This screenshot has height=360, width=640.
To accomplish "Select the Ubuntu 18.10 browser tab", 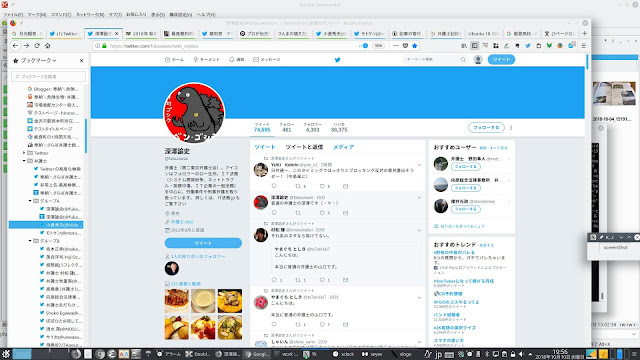I will pos(483,33).
